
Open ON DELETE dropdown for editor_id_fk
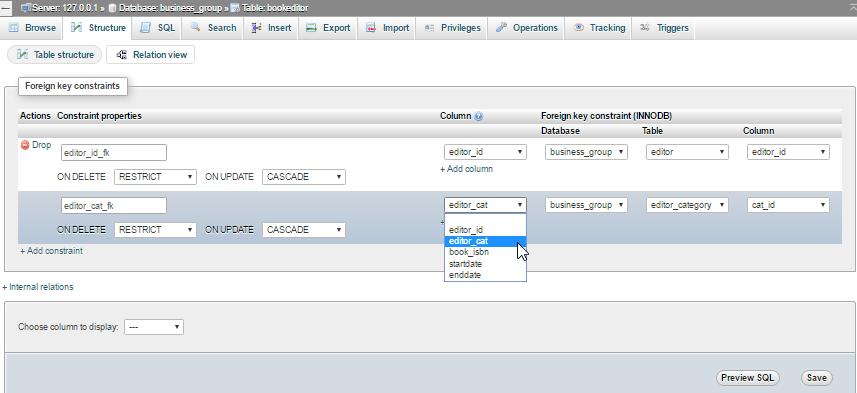pyautogui.click(x=155, y=177)
